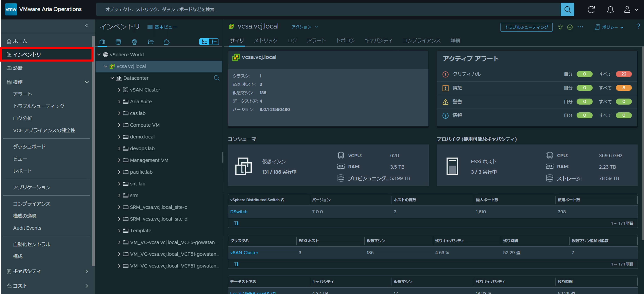This screenshot has width=644, height=294.
Task: Open the DSwitch link
Action: (x=238, y=212)
